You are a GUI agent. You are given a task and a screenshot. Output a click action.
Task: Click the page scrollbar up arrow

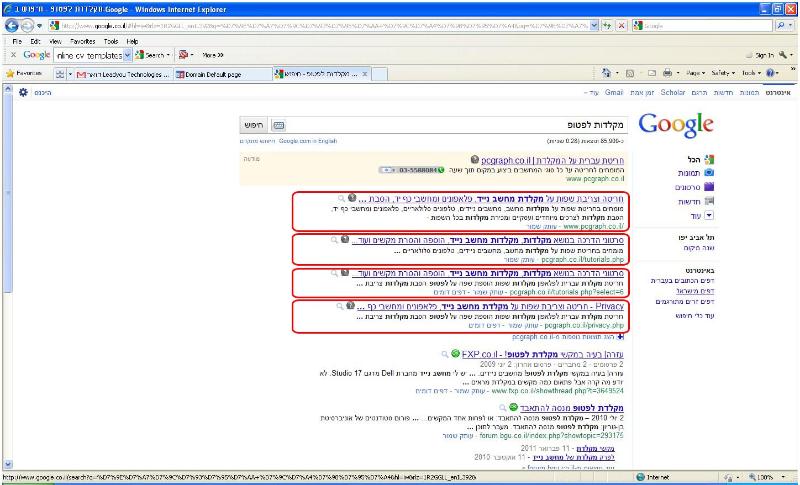coord(7,89)
